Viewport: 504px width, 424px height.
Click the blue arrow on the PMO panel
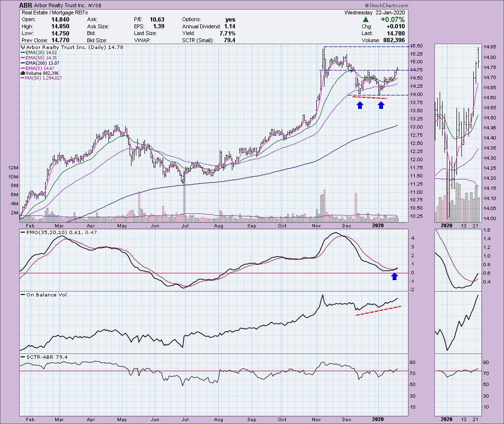(395, 276)
